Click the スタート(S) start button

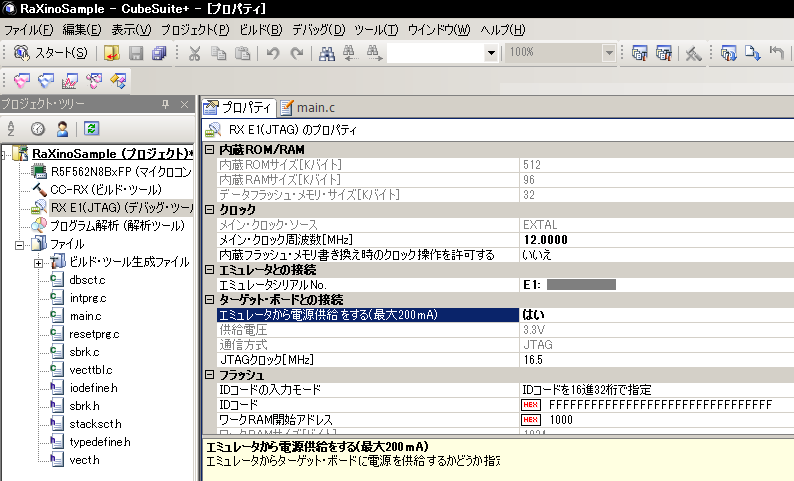coord(50,53)
